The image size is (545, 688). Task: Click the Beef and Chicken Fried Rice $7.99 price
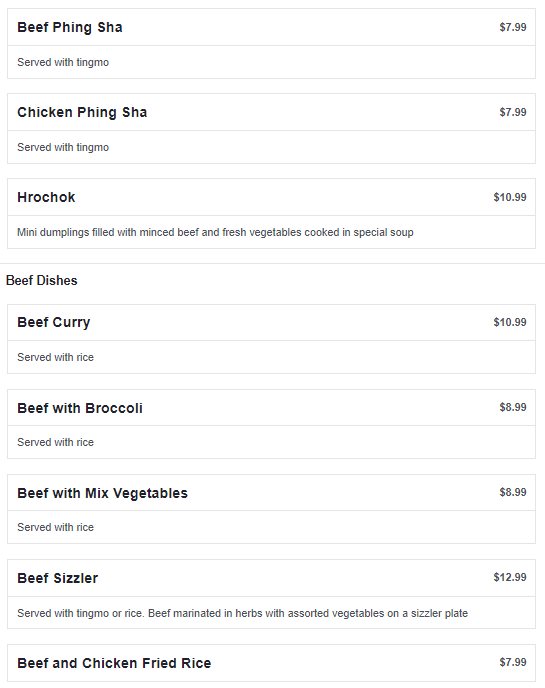(x=513, y=662)
